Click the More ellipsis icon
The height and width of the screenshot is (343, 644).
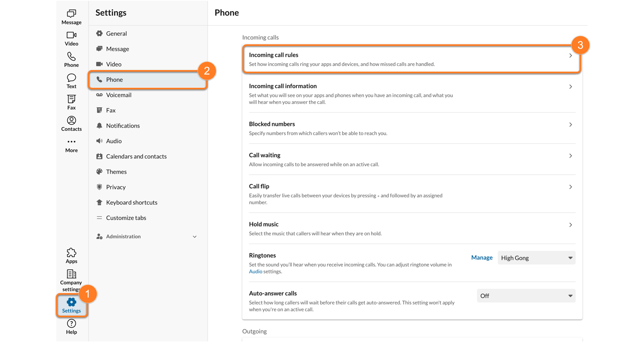71,142
